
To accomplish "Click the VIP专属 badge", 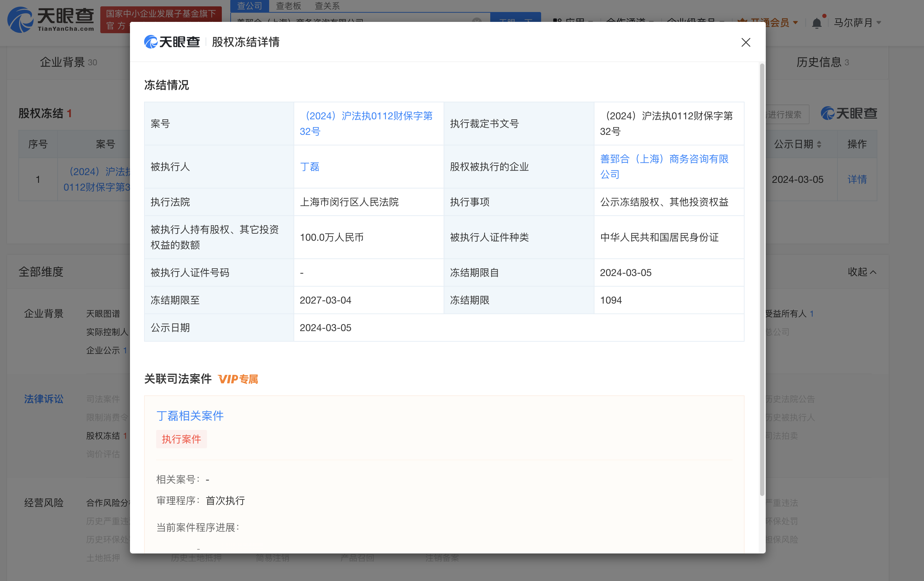I will click(238, 379).
